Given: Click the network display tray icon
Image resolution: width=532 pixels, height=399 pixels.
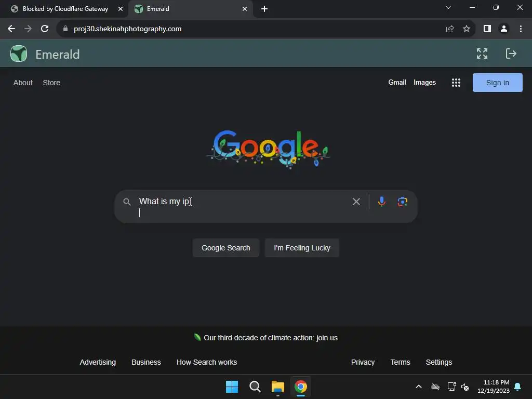Looking at the screenshot, I should pyautogui.click(x=451, y=387).
